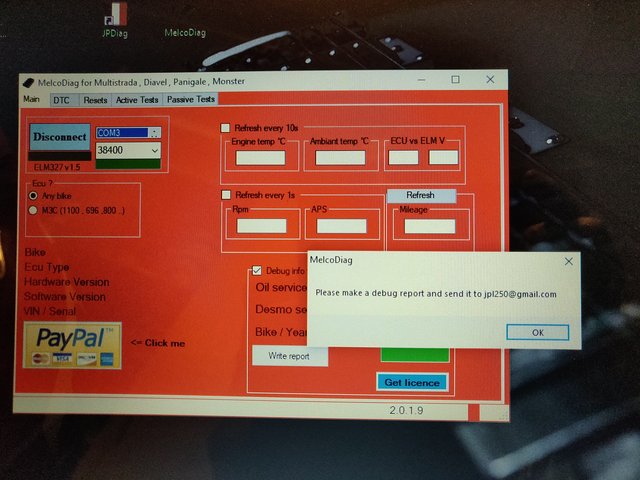
Task: Click the black bar under Disconnect
Action: pos(60,156)
